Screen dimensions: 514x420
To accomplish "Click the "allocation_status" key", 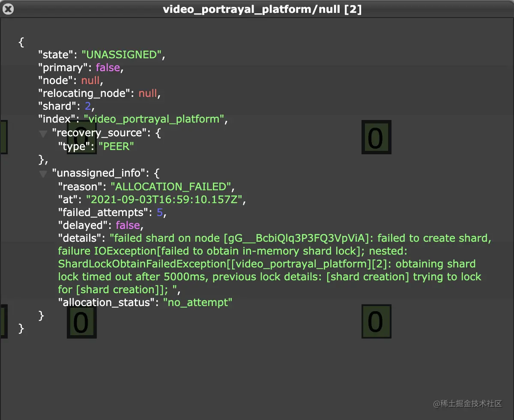I will click(107, 302).
